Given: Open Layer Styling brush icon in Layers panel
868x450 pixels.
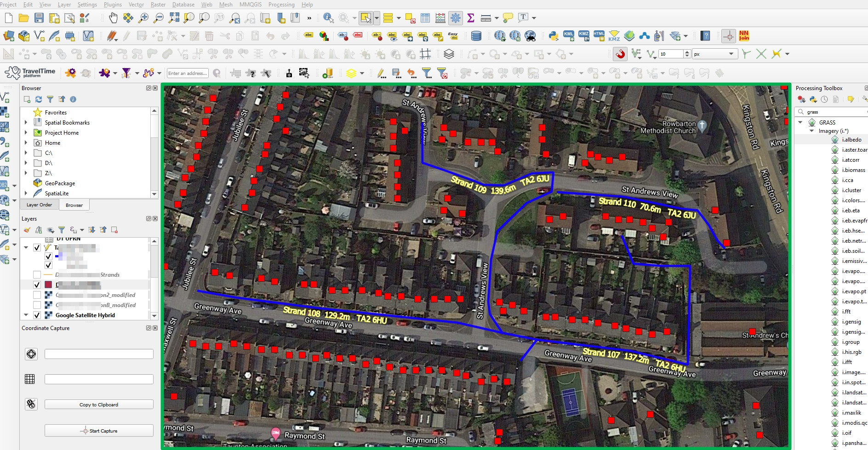Looking at the screenshot, I should coord(27,230).
